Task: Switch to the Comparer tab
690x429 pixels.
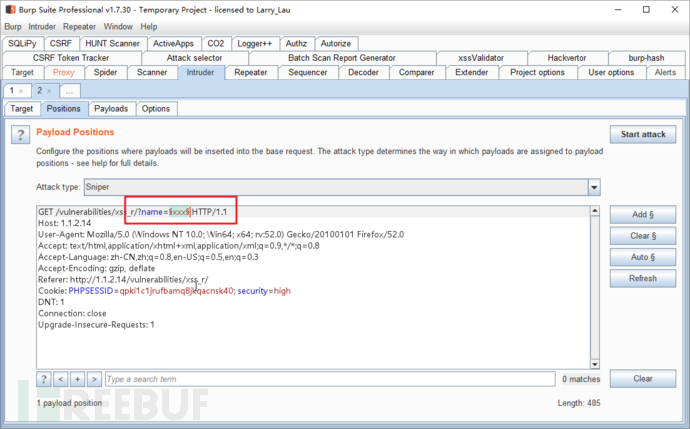Action: coord(416,73)
